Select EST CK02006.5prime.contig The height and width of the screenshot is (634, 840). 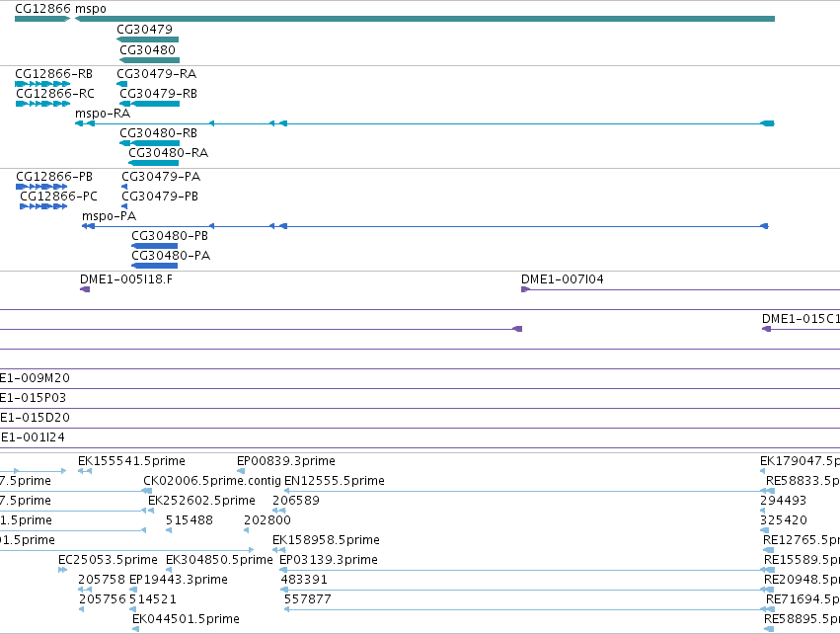(147, 491)
